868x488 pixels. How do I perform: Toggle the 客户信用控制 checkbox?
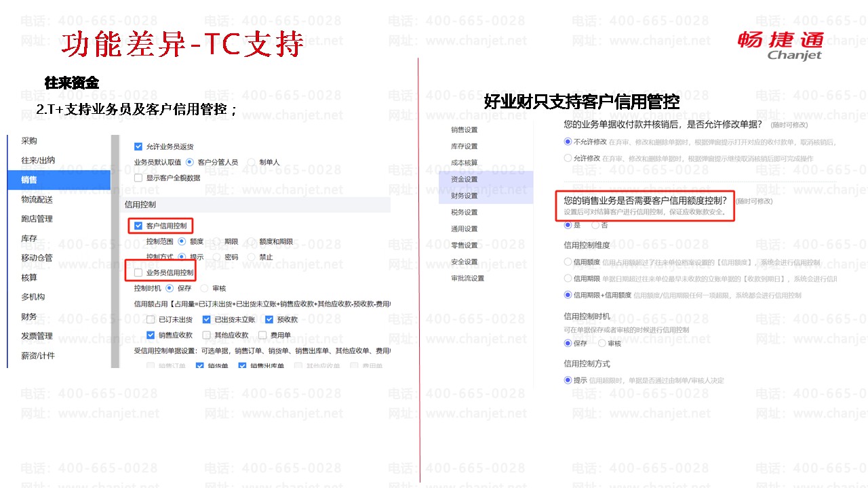[138, 226]
